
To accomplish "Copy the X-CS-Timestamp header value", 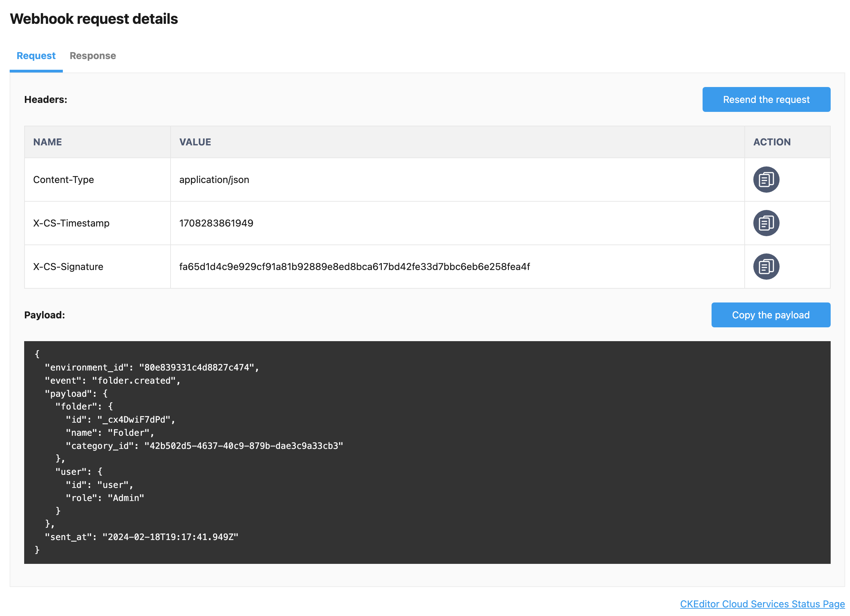I will click(x=766, y=223).
